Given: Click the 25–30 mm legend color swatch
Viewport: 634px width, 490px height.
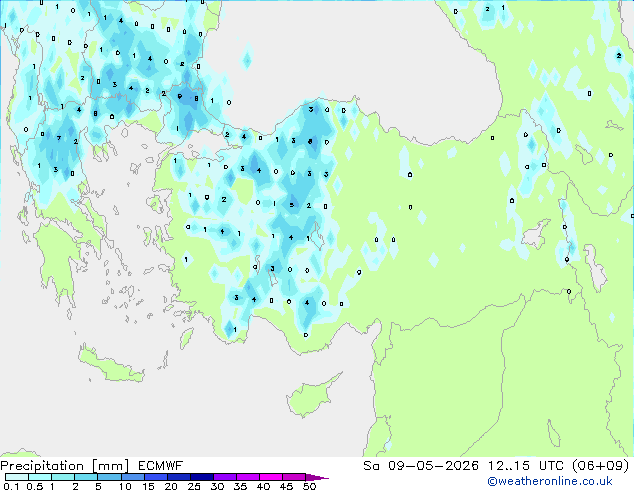Looking at the screenshot, I should (x=201, y=477).
